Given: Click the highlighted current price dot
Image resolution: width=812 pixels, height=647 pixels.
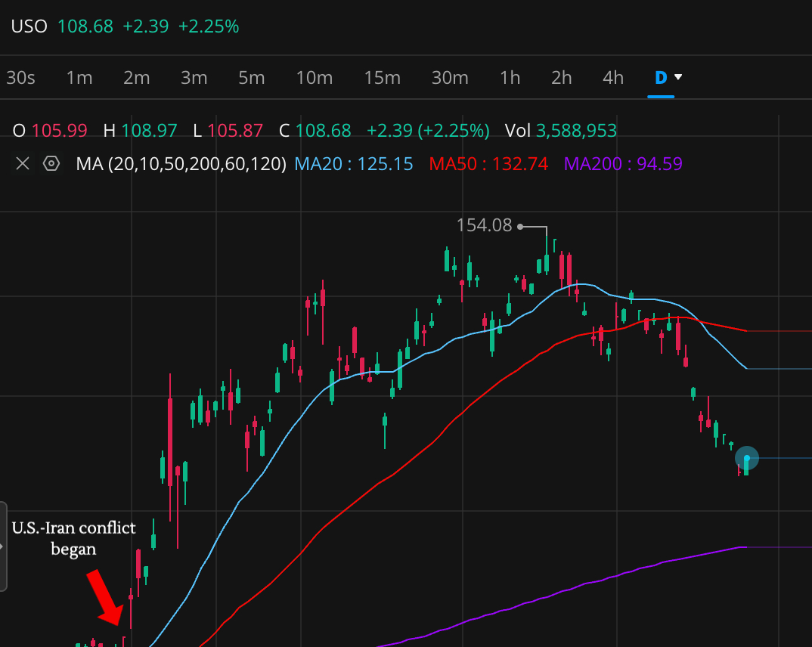Looking at the screenshot, I should (x=747, y=459).
